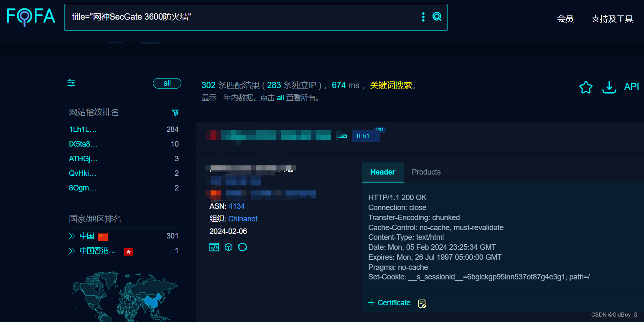Expand the Certificate section
Viewport: 644px width, 322px height.
389,303
